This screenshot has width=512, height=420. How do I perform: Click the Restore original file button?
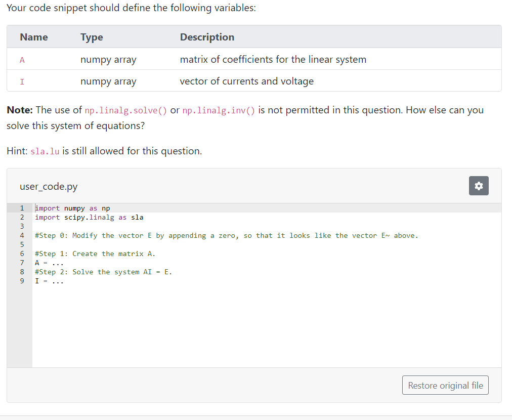coord(445,385)
